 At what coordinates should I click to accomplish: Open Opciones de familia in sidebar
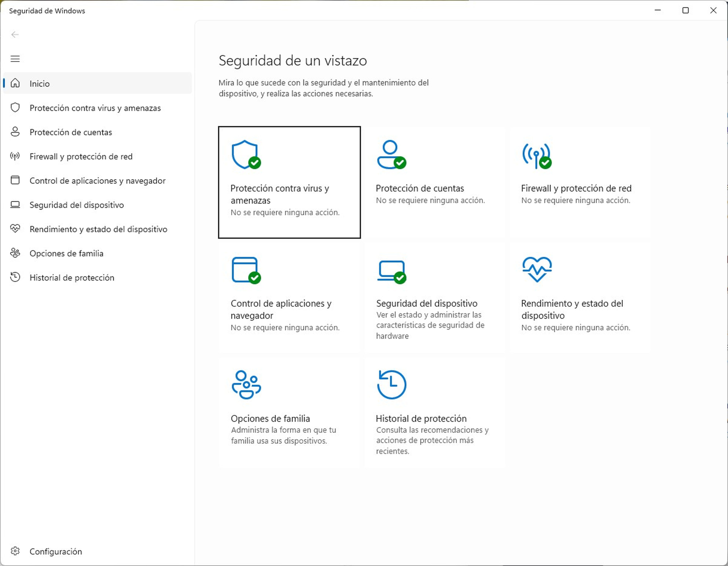click(97, 253)
